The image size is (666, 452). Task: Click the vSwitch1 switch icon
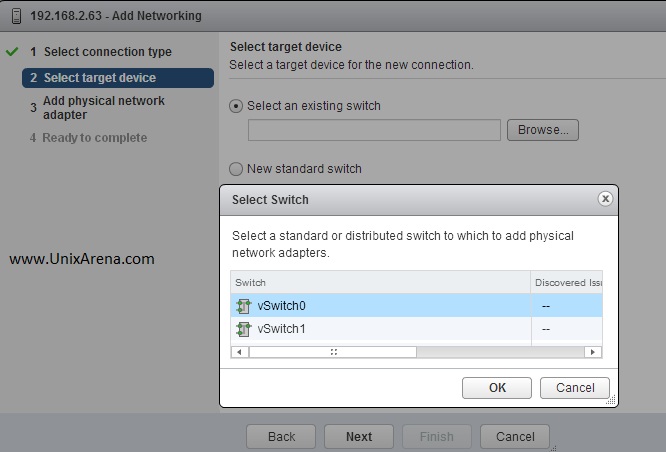tap(243, 329)
